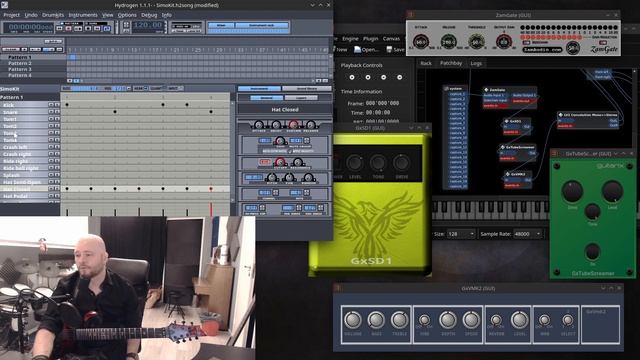Viewport: 640px width, 360px height.
Task: Mute the Hat Pedal instrument
Action: pyautogui.click(x=51, y=196)
